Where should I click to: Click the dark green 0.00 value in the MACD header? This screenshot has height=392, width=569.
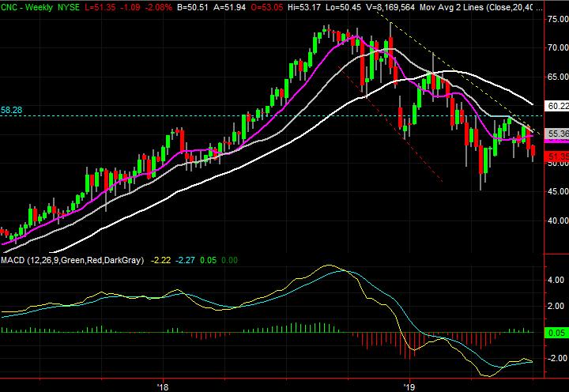click(x=229, y=260)
